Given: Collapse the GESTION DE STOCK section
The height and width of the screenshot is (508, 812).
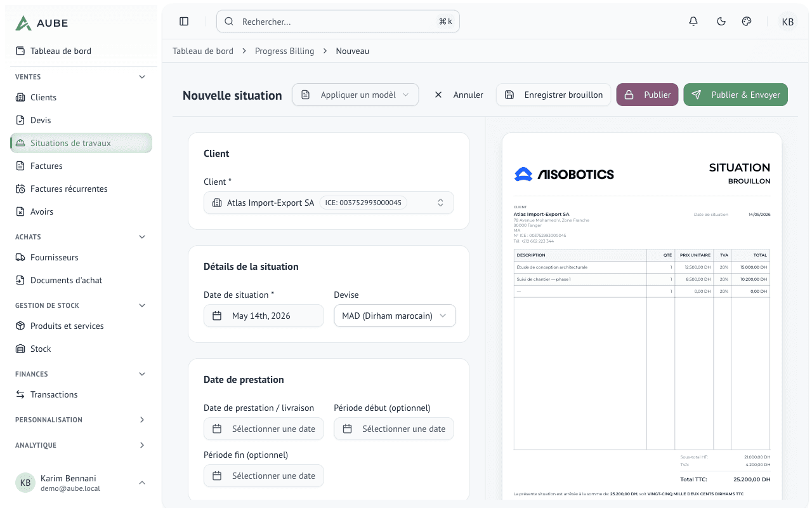Looking at the screenshot, I should click(x=142, y=305).
